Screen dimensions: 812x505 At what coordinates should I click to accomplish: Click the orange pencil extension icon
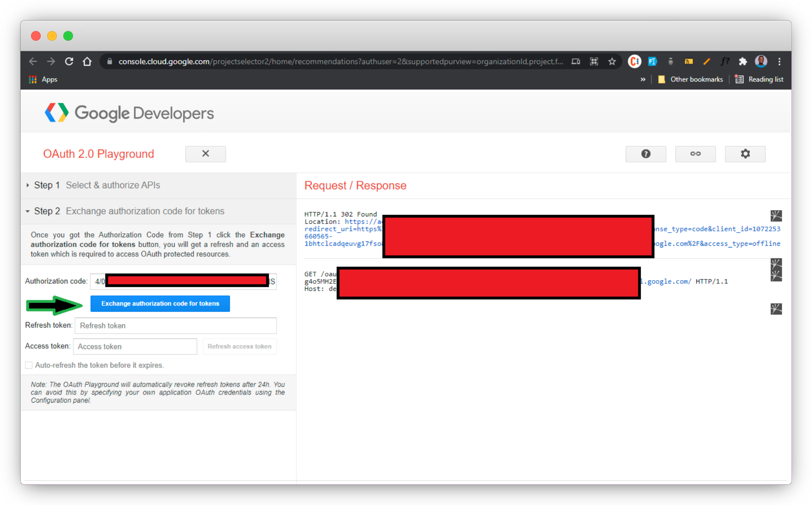coord(707,61)
